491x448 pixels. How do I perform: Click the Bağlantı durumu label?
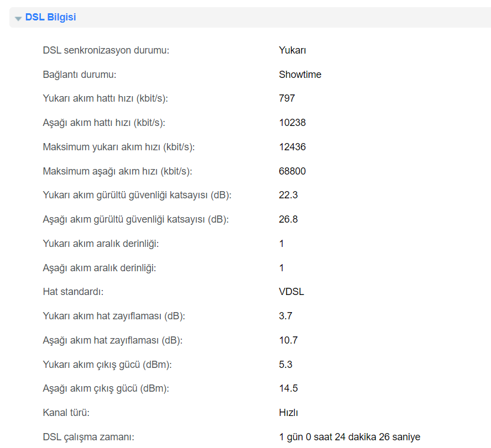tap(79, 75)
